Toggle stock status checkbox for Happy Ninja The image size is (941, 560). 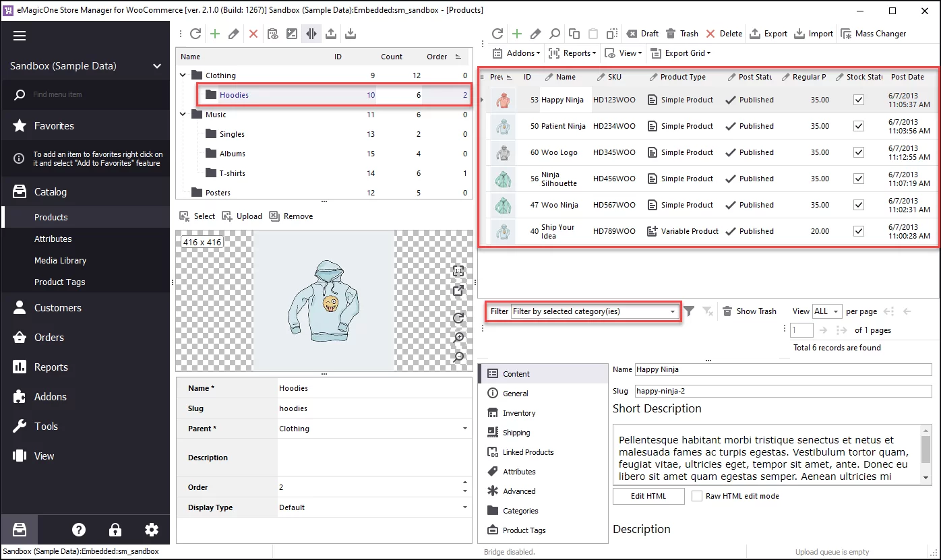[859, 99]
